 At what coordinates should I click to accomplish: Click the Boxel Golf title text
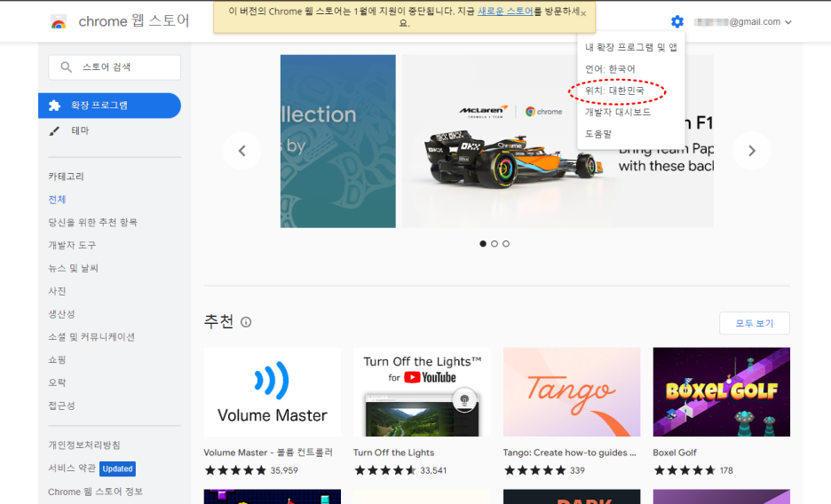[675, 453]
